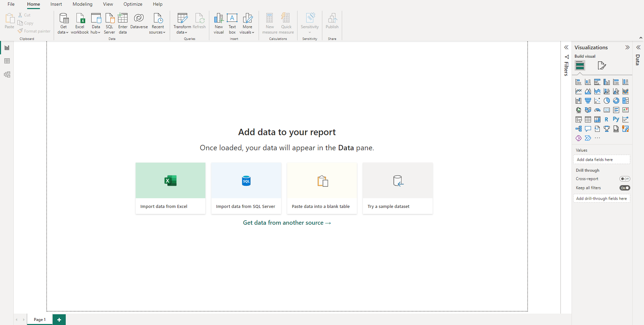
Task: Select the Power Apps visual
Action: [x=579, y=138]
